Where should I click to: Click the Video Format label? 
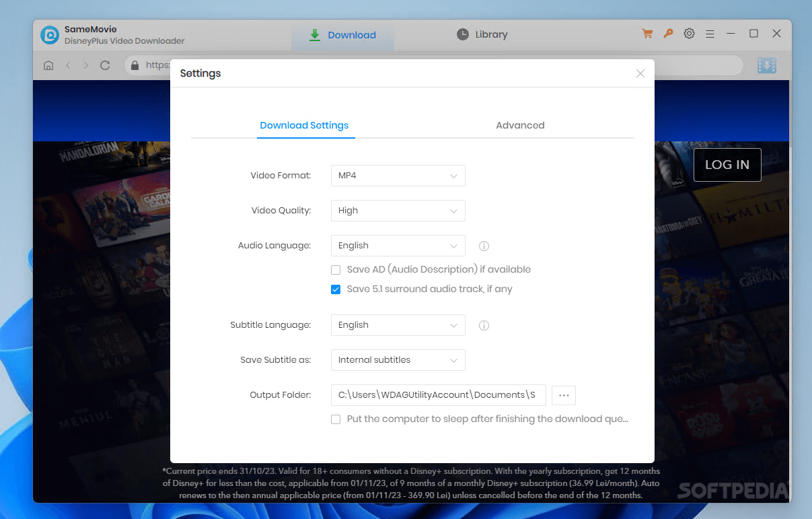281,176
